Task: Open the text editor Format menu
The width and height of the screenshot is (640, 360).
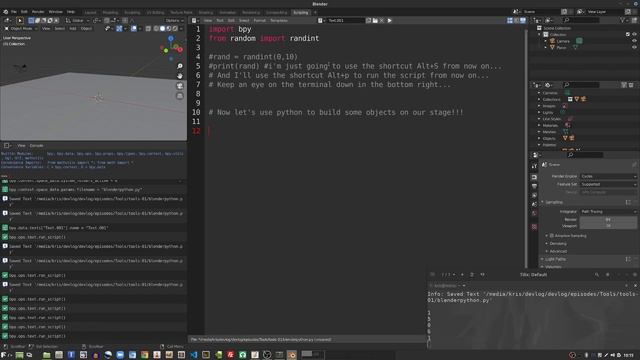Action: (x=260, y=20)
